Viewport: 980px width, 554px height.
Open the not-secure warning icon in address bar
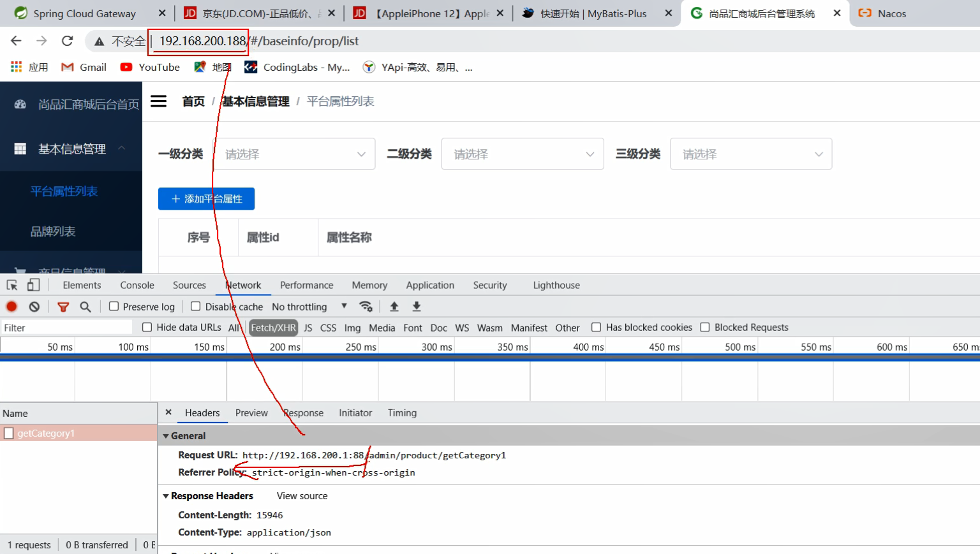[99, 41]
